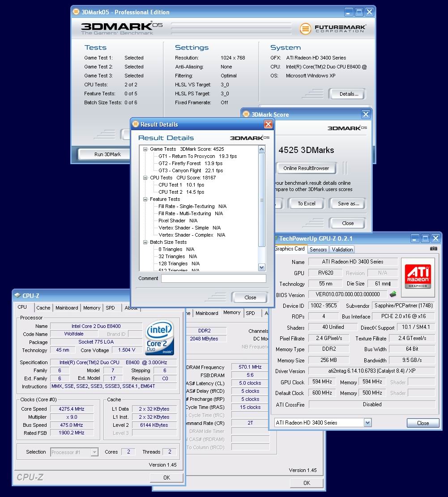Select GT3 - Canyon Flight result row
This screenshot has width=448, height=497.
tap(191, 170)
